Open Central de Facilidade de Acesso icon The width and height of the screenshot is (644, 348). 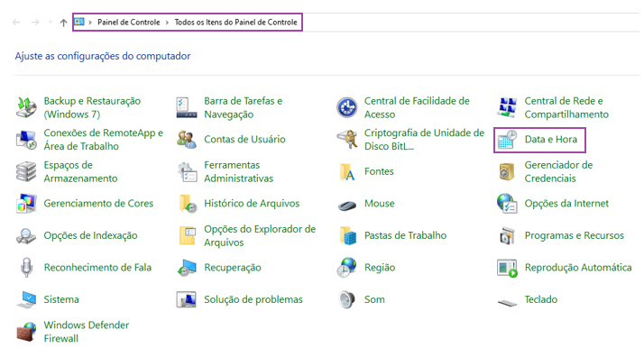tap(347, 107)
